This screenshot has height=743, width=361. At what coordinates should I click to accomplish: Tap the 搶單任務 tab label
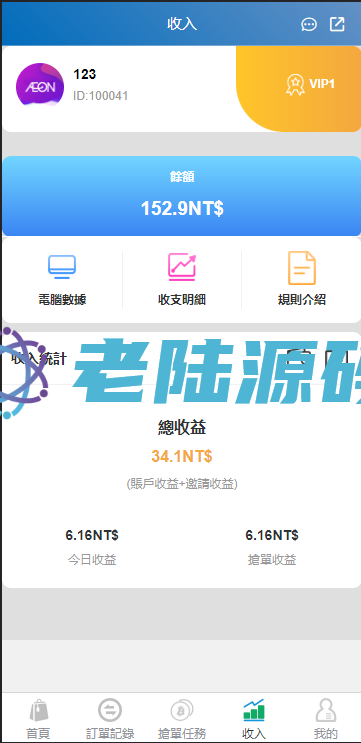[x=182, y=734]
